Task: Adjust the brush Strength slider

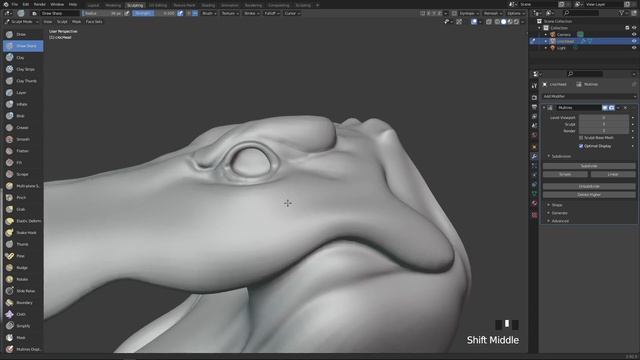Action: (154, 13)
